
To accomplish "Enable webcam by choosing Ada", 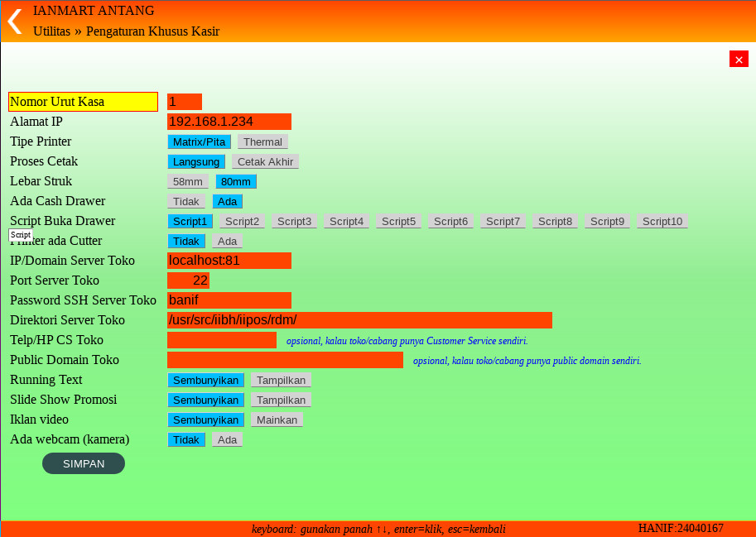I will point(227,439).
